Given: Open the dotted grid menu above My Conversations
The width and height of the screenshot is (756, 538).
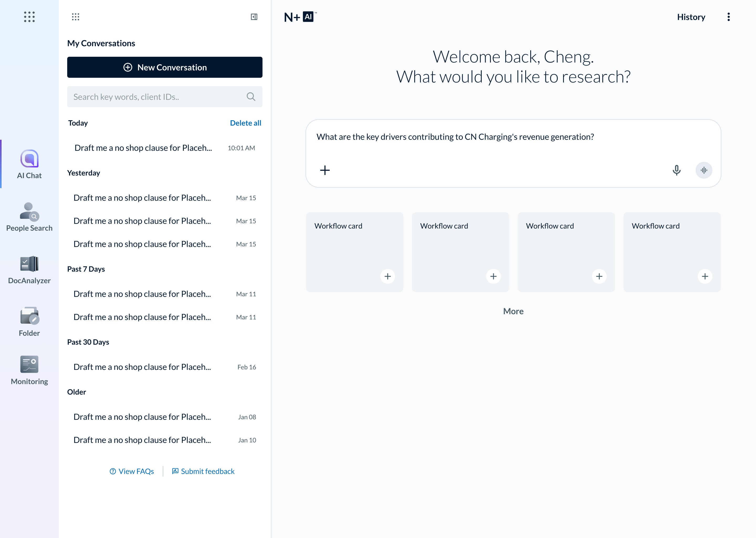Looking at the screenshot, I should [x=75, y=17].
